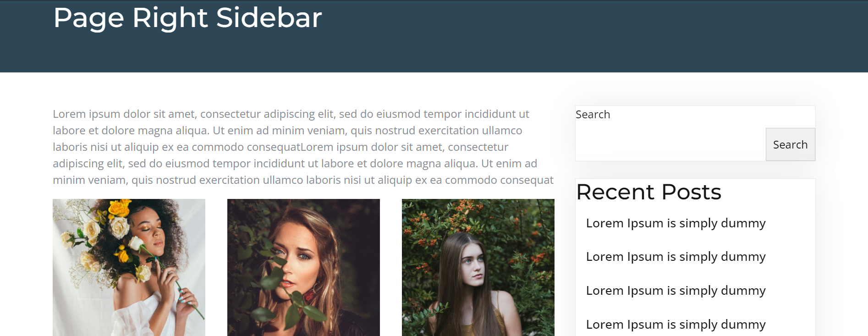Click the opening words Lorem ipsum dolor
The height and width of the screenshot is (336, 868).
pos(102,114)
